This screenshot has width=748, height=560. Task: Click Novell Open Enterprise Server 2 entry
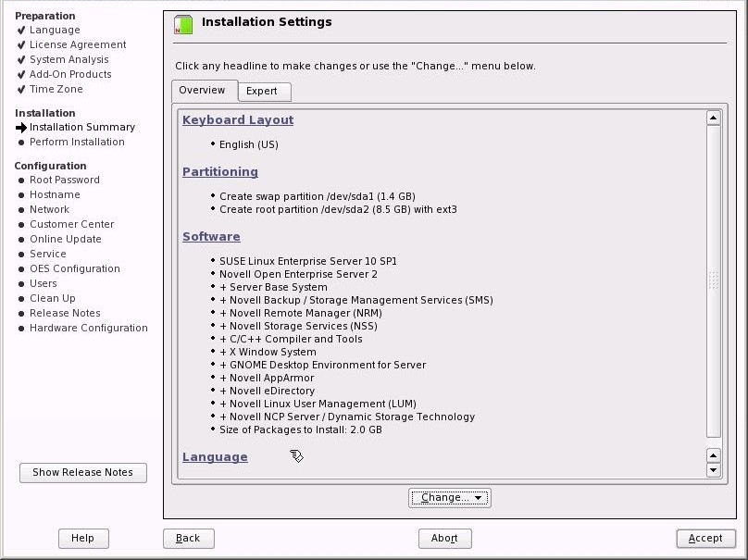pyautogui.click(x=298, y=274)
